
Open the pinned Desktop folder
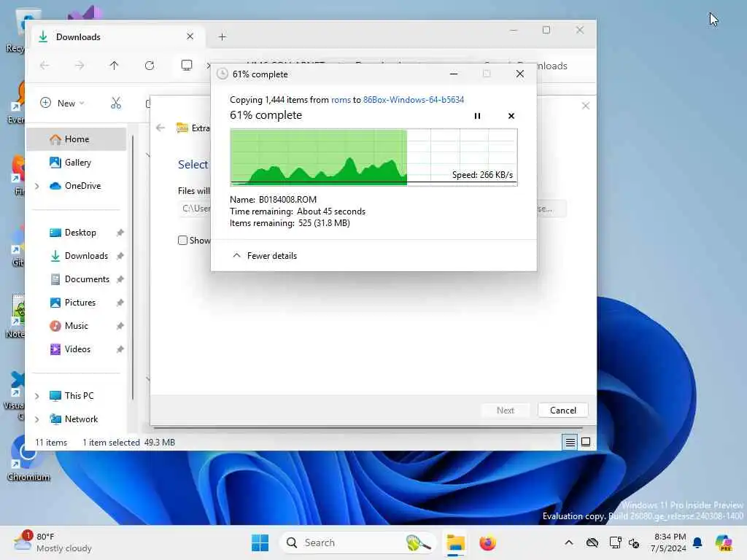click(x=73, y=233)
